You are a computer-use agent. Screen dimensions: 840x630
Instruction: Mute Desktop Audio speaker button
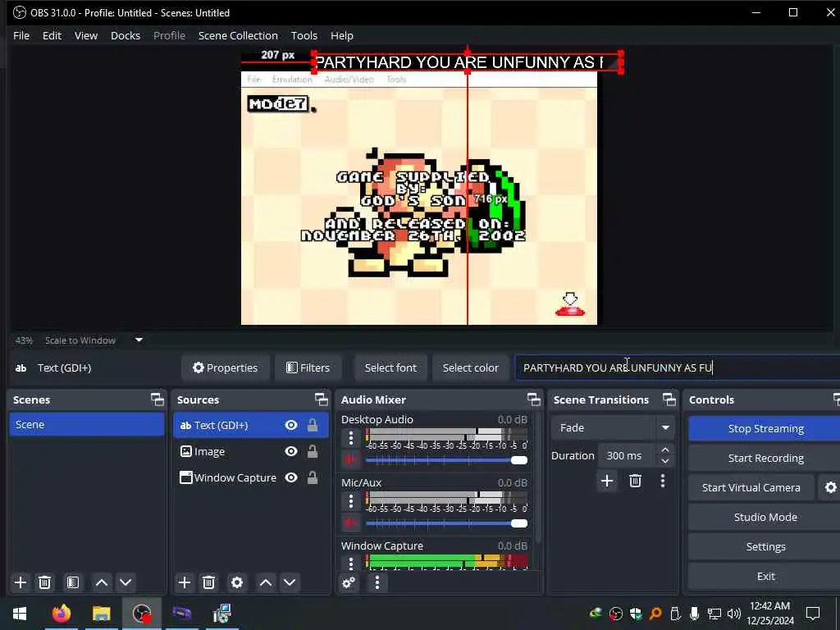pyautogui.click(x=351, y=459)
